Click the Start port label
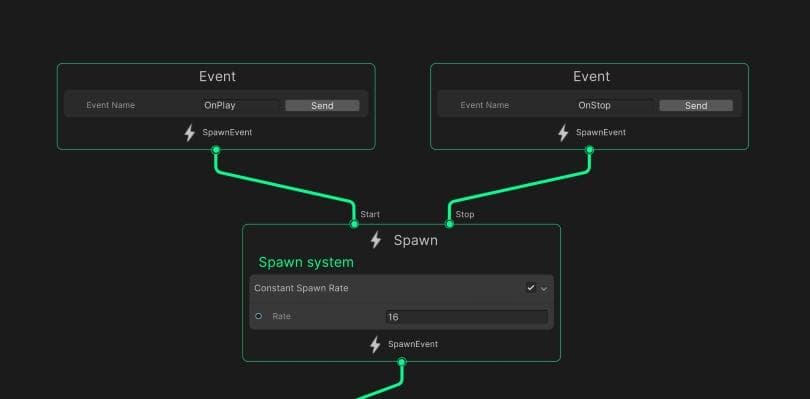This screenshot has height=399, width=810. tap(370, 214)
